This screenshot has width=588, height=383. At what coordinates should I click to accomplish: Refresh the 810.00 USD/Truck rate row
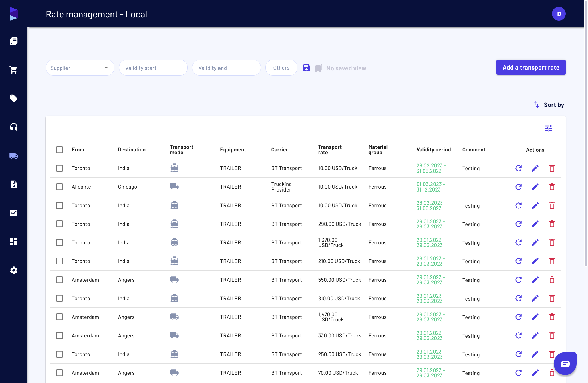tap(519, 299)
